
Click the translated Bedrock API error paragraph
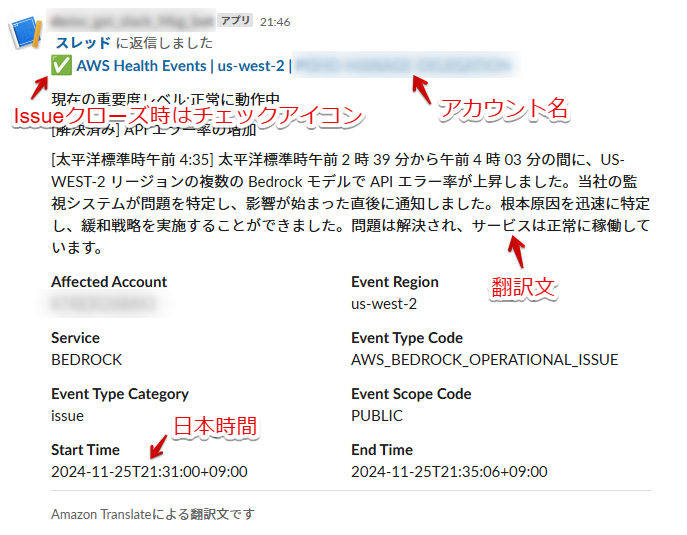(351, 204)
